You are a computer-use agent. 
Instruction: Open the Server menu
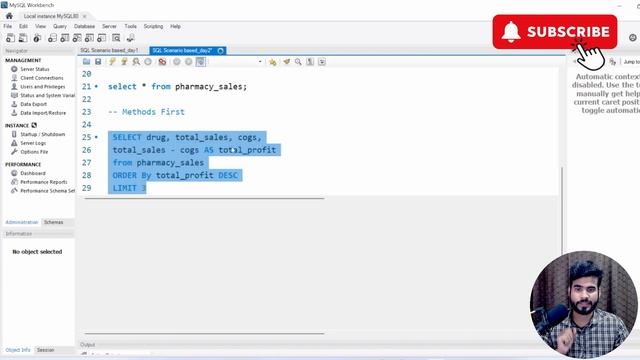click(109, 26)
